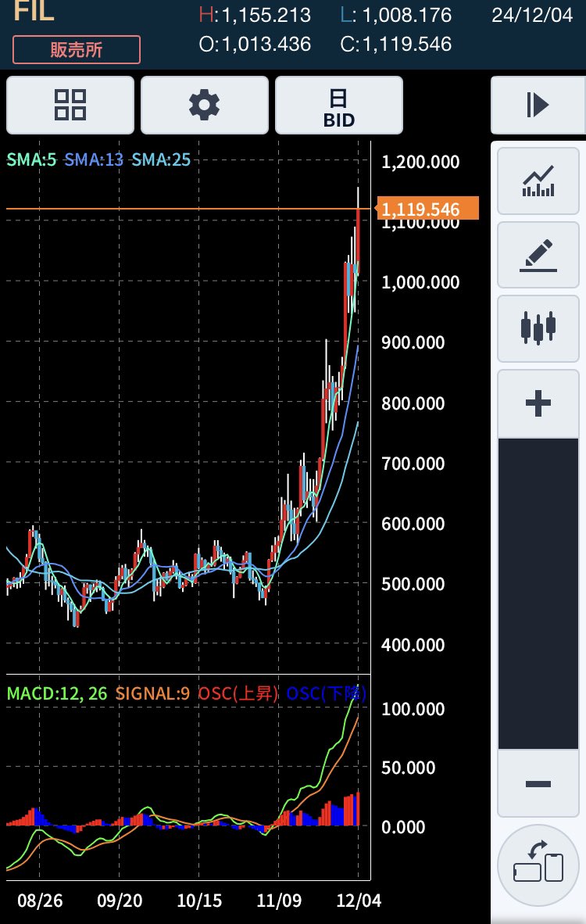Click the 1,000.000 price axis label

click(x=420, y=282)
